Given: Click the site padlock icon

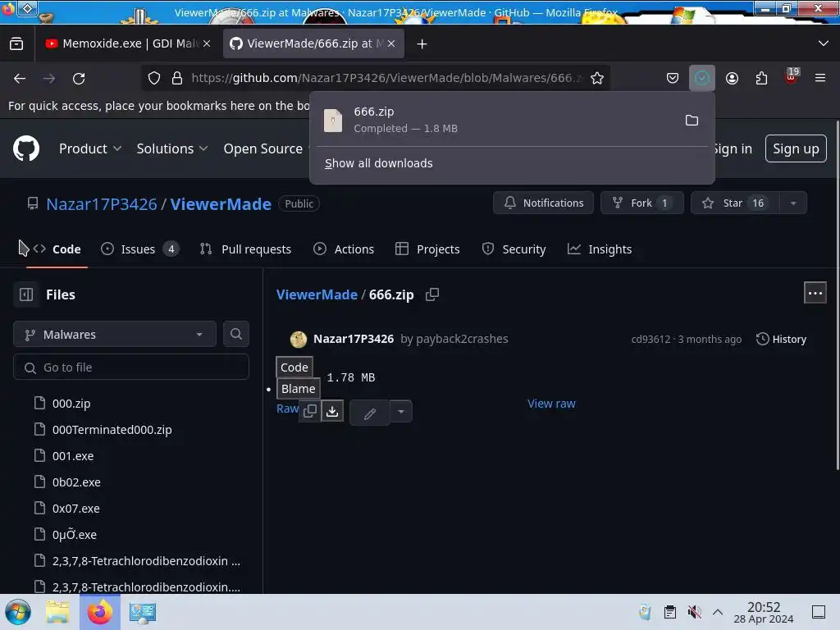Looking at the screenshot, I should coord(177,78).
